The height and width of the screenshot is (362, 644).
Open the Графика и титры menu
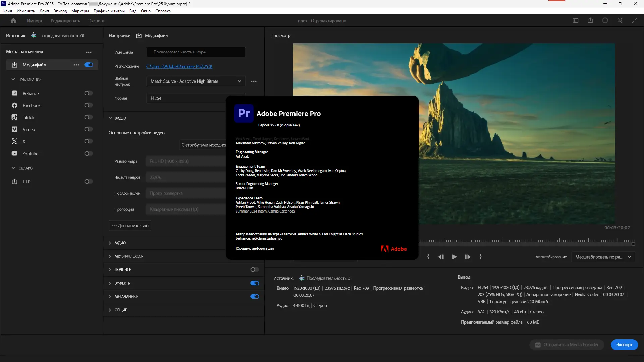[x=109, y=11]
